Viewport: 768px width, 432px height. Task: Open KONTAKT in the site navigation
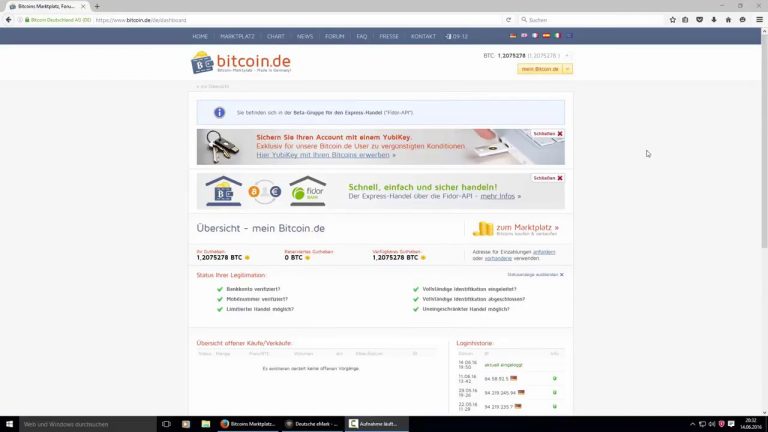tap(423, 36)
